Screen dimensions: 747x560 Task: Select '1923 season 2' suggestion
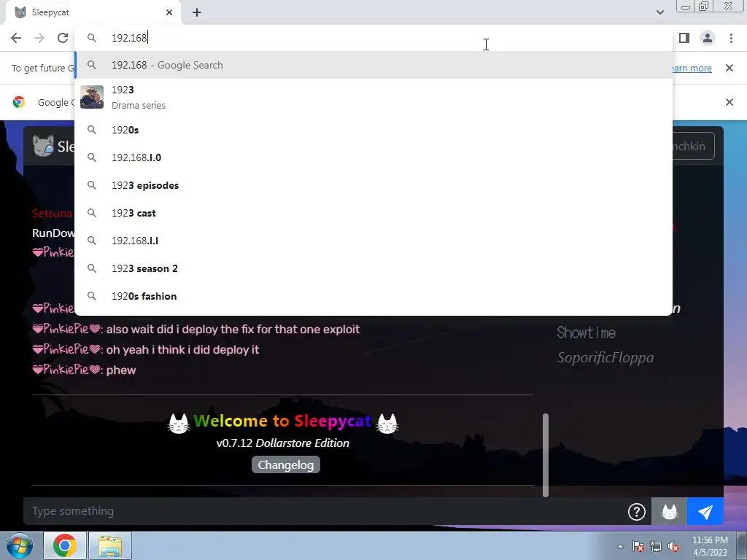[x=373, y=268]
